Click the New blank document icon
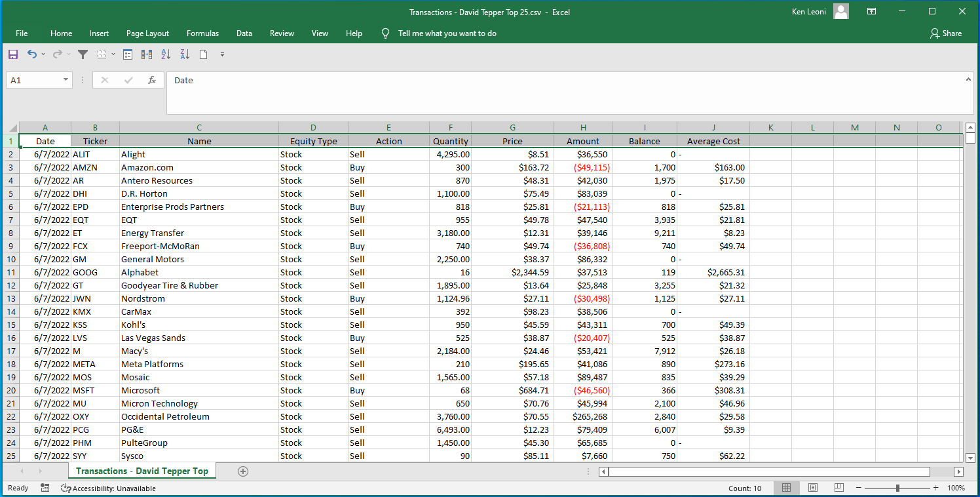The image size is (980, 497). point(204,54)
